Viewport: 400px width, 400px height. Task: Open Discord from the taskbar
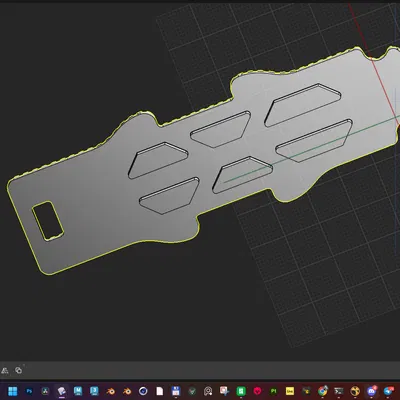click(x=372, y=391)
